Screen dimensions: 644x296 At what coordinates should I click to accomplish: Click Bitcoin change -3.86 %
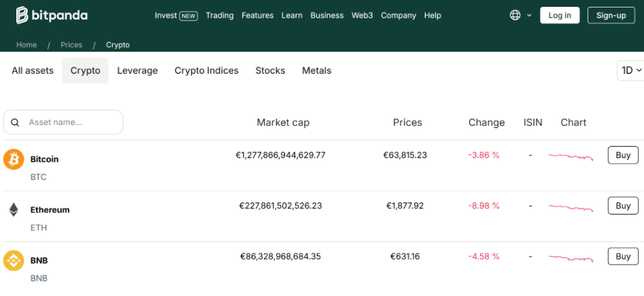click(x=484, y=155)
